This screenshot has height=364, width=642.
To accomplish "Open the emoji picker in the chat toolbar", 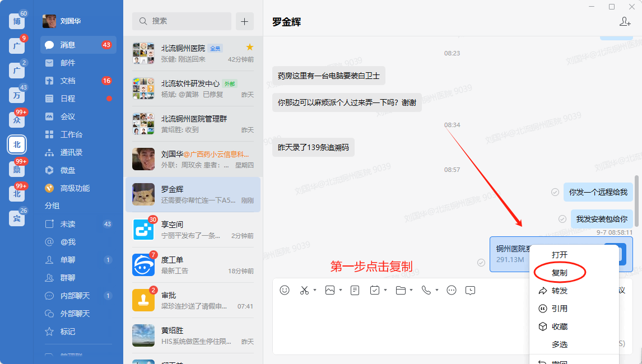I will 285,290.
